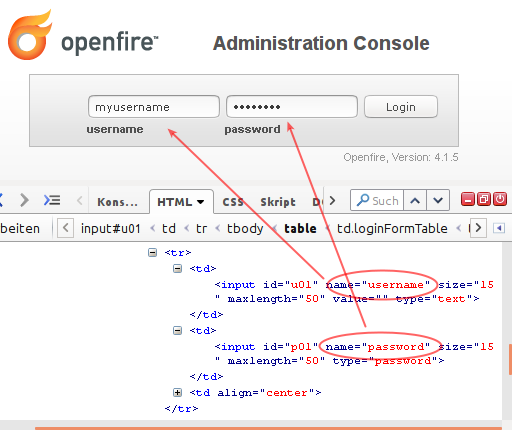The height and width of the screenshot is (430, 512).
Task: Expand the td align center node
Action: (178, 392)
